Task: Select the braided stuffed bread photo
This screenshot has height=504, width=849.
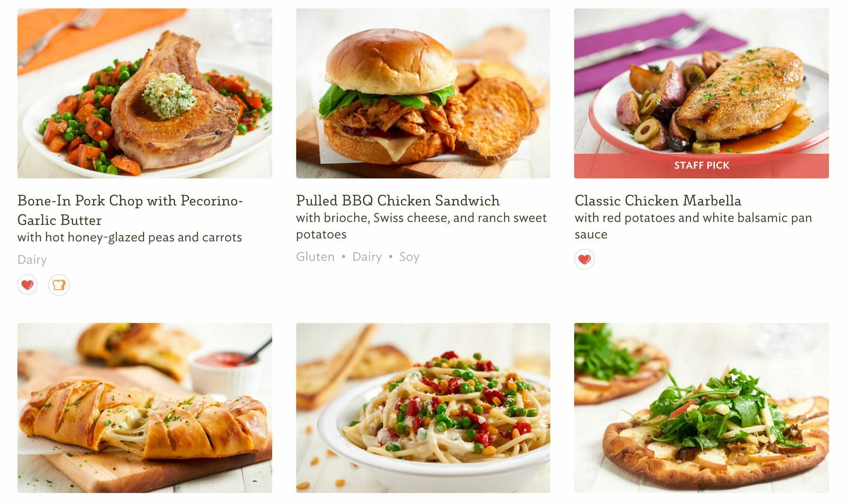Action: [145, 408]
